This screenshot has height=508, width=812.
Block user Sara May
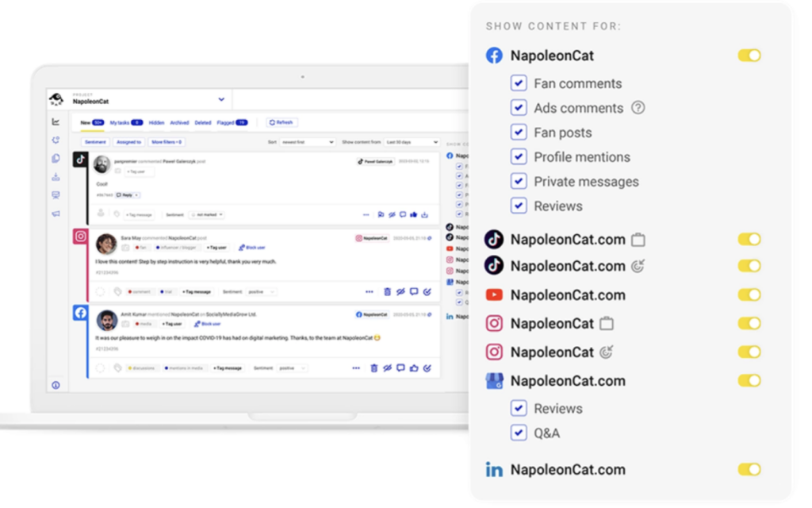[251, 248]
